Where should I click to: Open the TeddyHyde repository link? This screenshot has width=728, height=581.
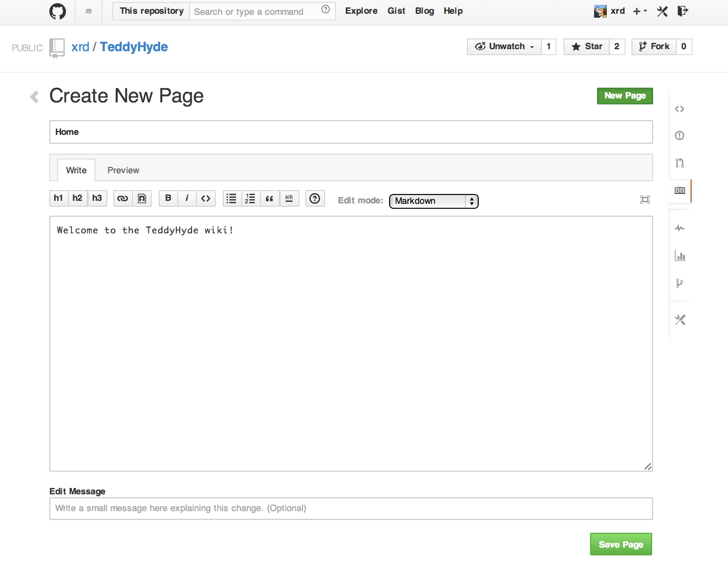click(134, 47)
